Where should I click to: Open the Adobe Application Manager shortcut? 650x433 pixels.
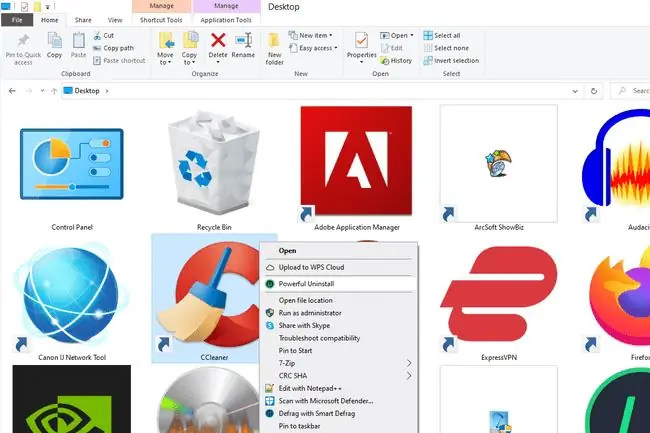(x=357, y=162)
